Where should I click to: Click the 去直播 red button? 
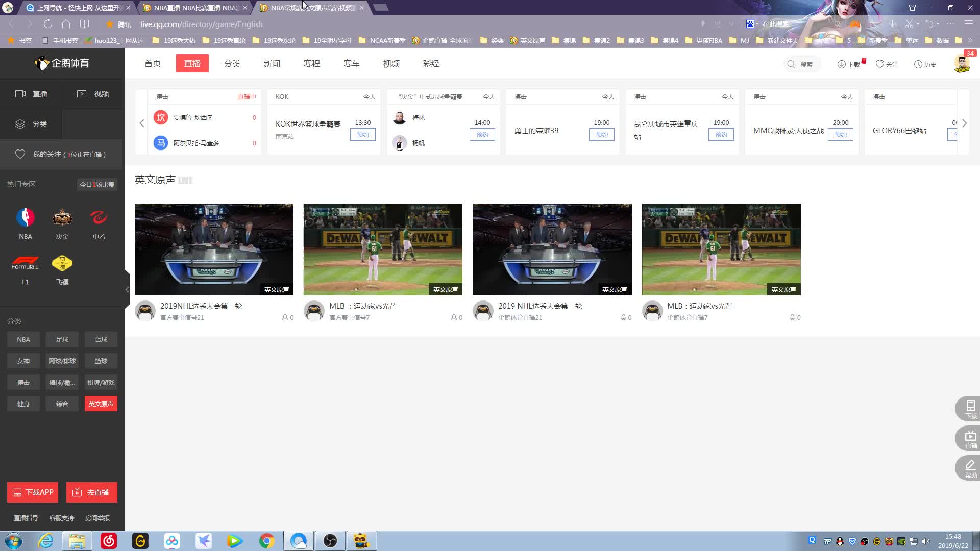[x=91, y=492]
